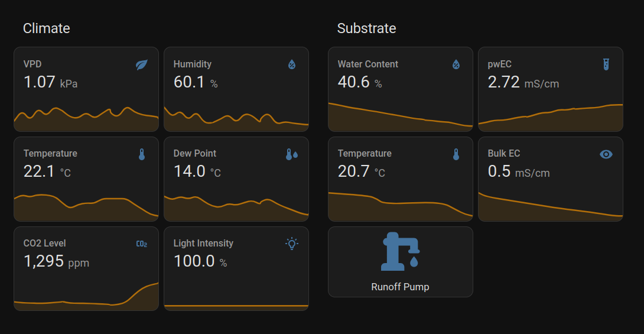Click the Water Content droplet icon

coord(456,64)
